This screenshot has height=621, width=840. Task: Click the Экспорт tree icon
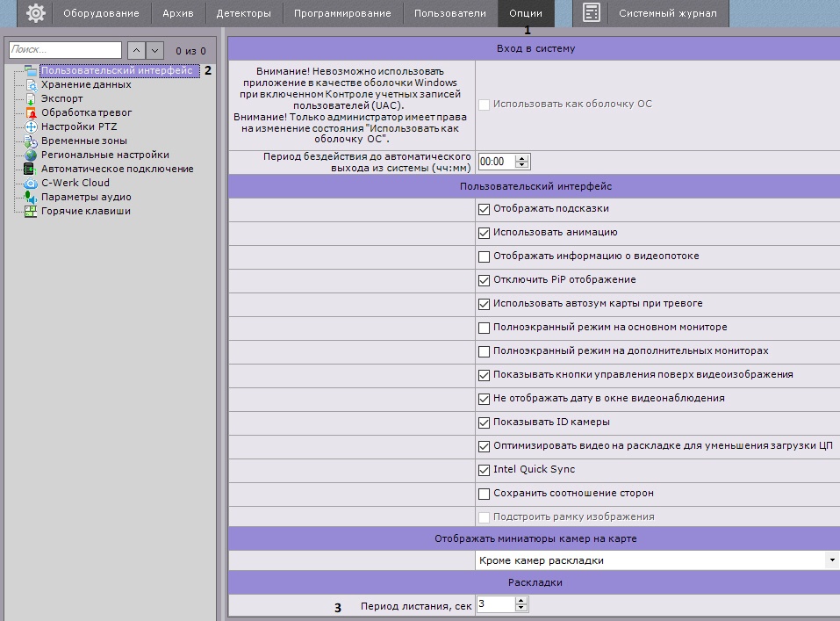[31, 99]
